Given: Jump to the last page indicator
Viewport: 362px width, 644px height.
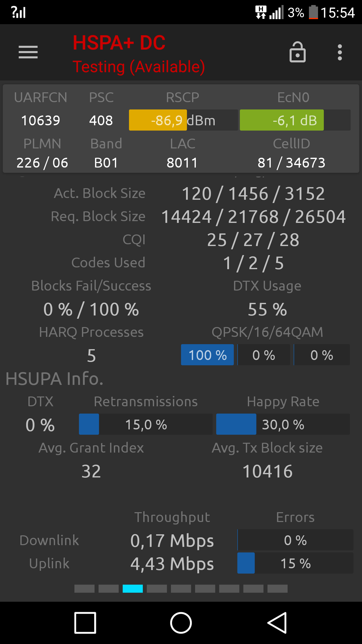Looking at the screenshot, I should coord(278,589).
